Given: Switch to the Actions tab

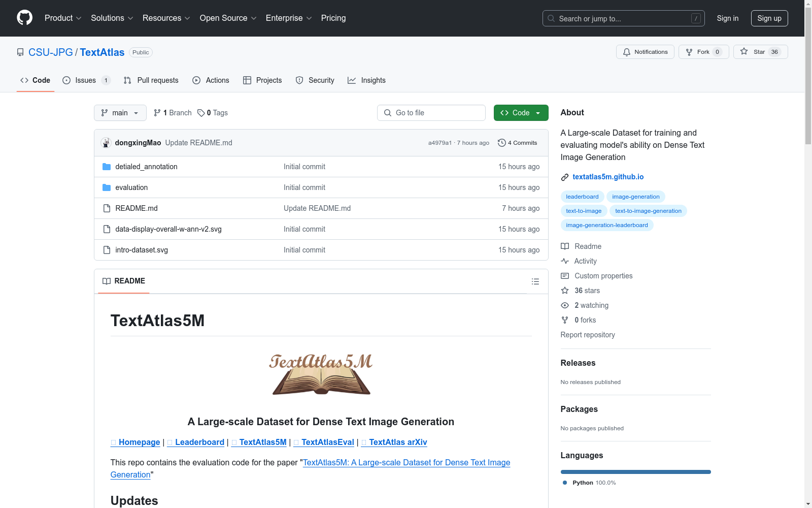Looking at the screenshot, I should 211,80.
